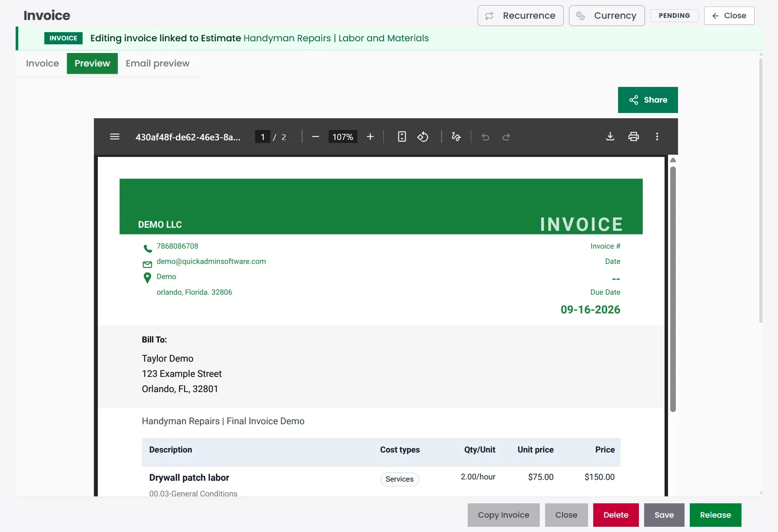The width and height of the screenshot is (778, 532).
Task: Click the Cost types column header
Action: click(400, 450)
